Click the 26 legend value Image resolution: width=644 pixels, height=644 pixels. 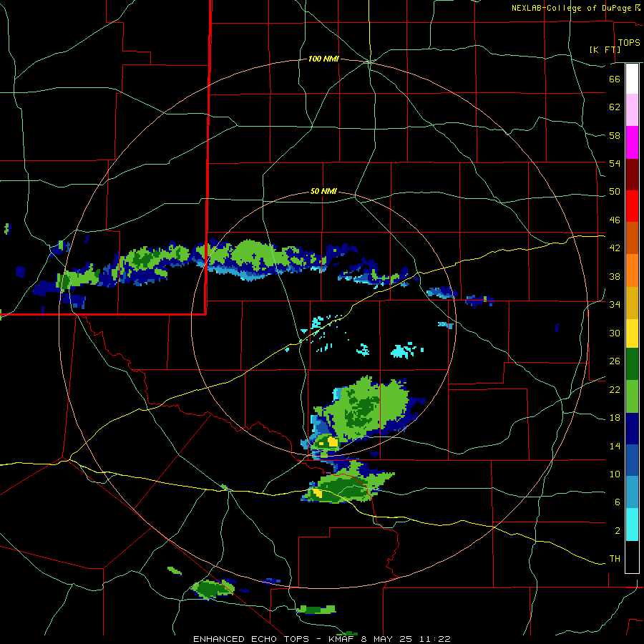coord(615,361)
